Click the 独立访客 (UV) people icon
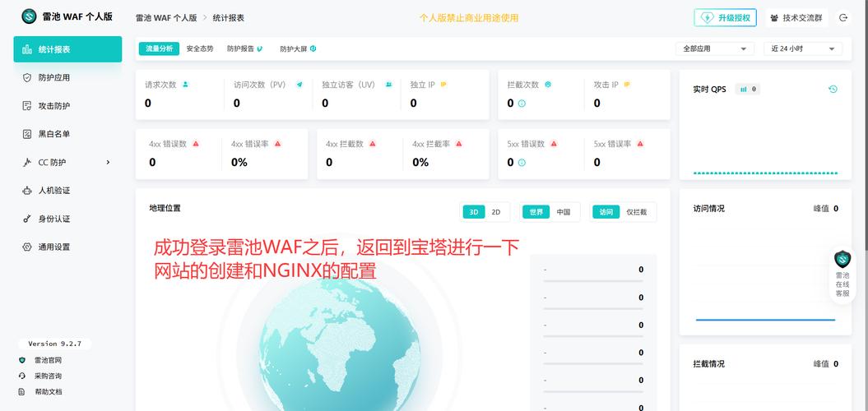The image size is (868, 411). [x=388, y=85]
